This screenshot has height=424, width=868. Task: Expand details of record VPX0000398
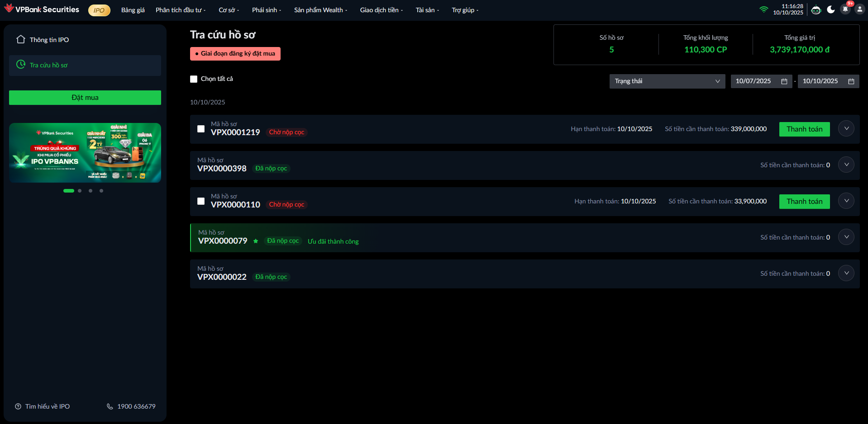click(x=846, y=165)
